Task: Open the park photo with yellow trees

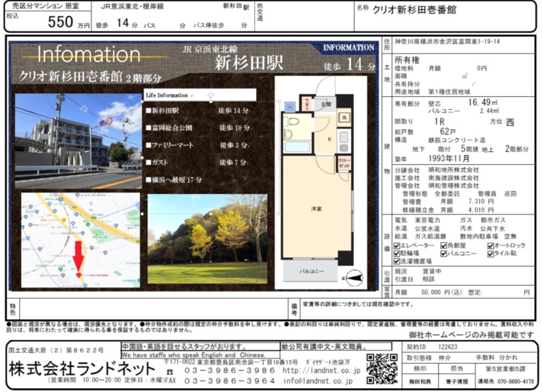Action: tap(207, 239)
